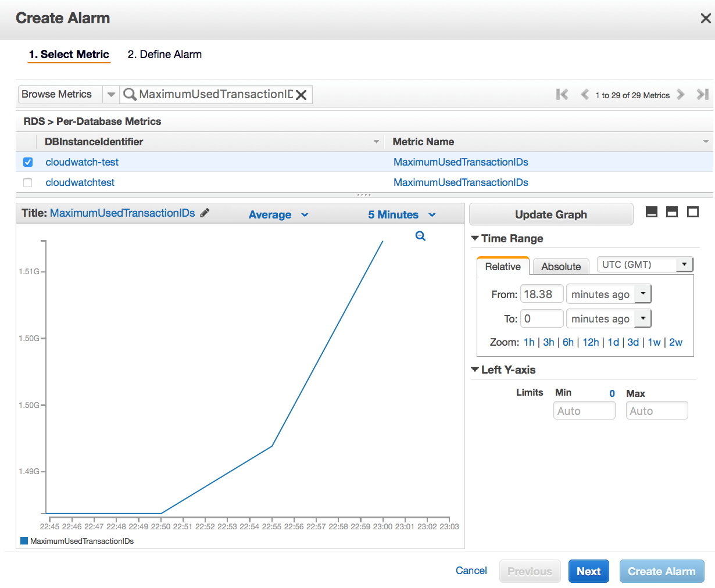Switch to 2. Define Alarm step

pos(165,55)
